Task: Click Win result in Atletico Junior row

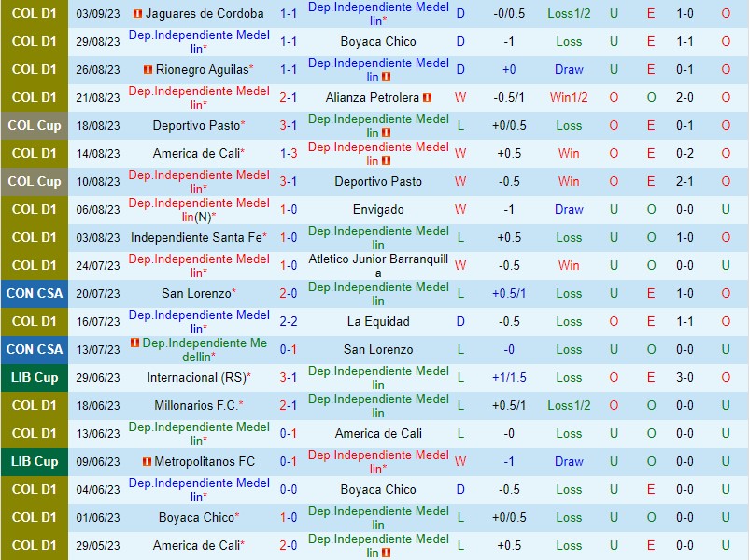Action: point(569,266)
